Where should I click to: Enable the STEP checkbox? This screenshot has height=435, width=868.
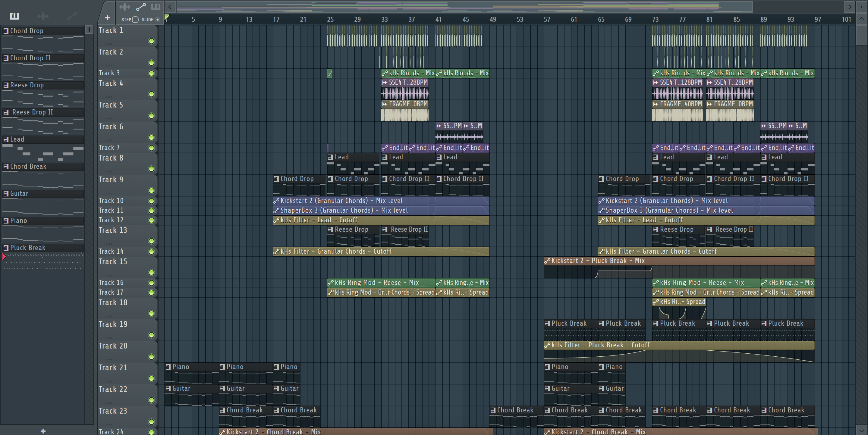tap(135, 20)
